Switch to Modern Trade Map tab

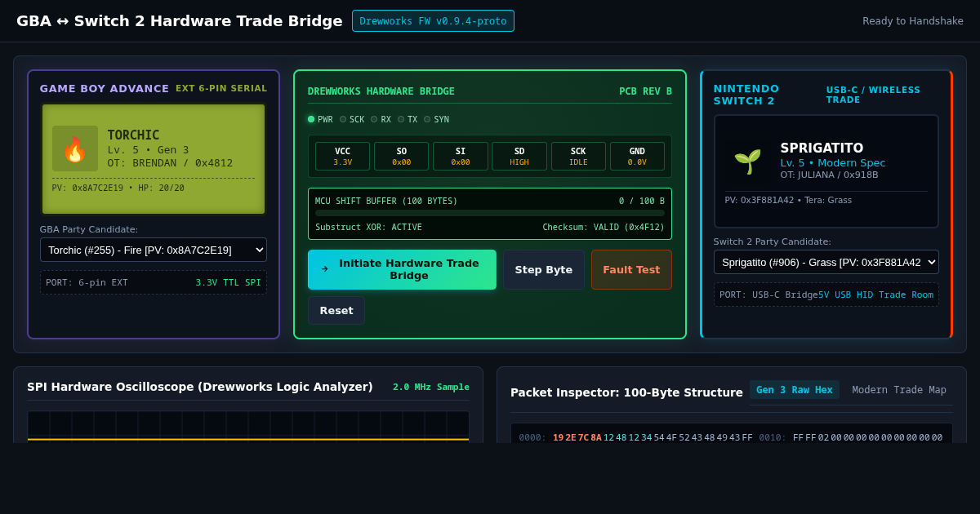(899, 390)
